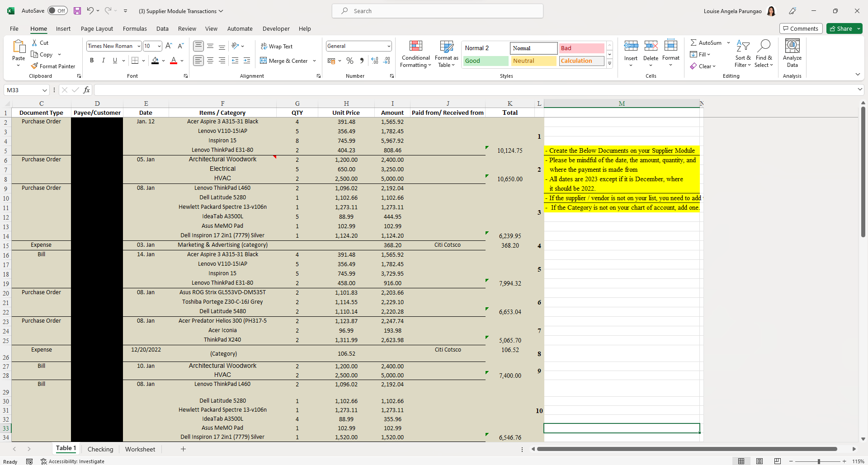Open the File menu
The height and width of the screenshot is (465, 868).
click(x=14, y=28)
